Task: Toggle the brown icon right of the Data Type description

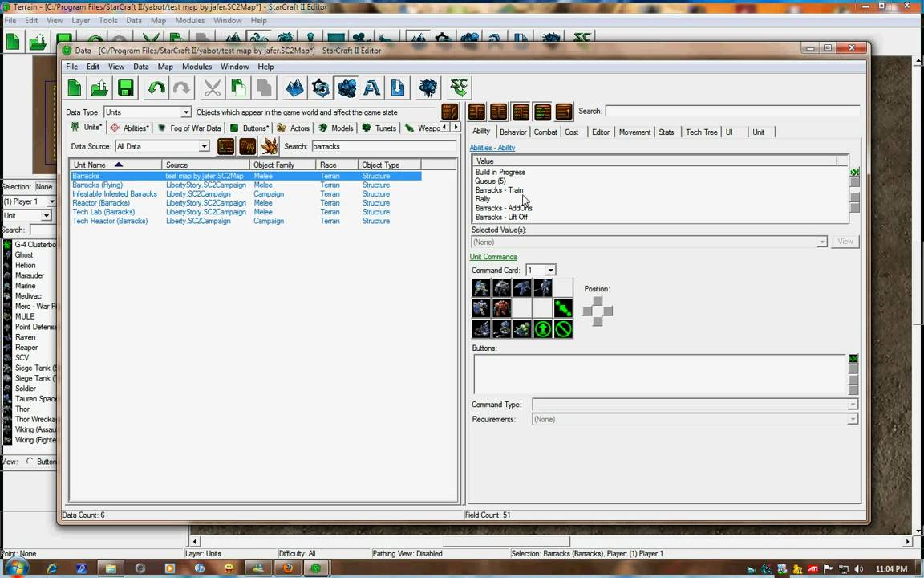Action: (x=450, y=112)
